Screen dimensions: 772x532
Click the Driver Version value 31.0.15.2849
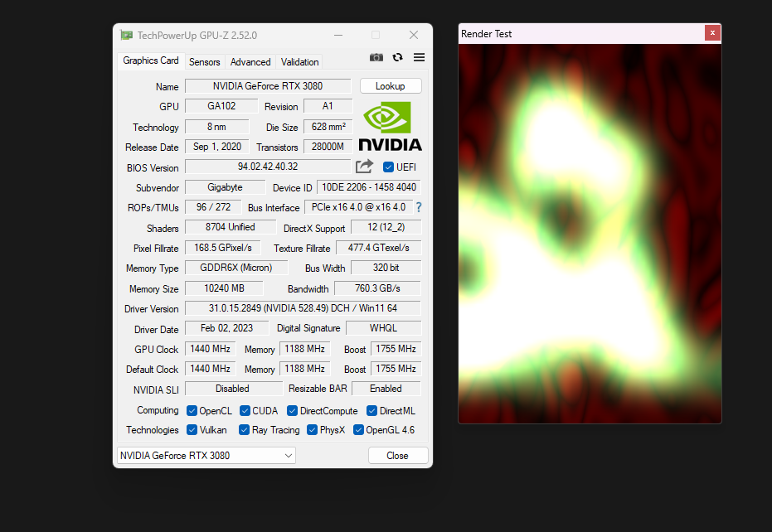pyautogui.click(x=303, y=308)
